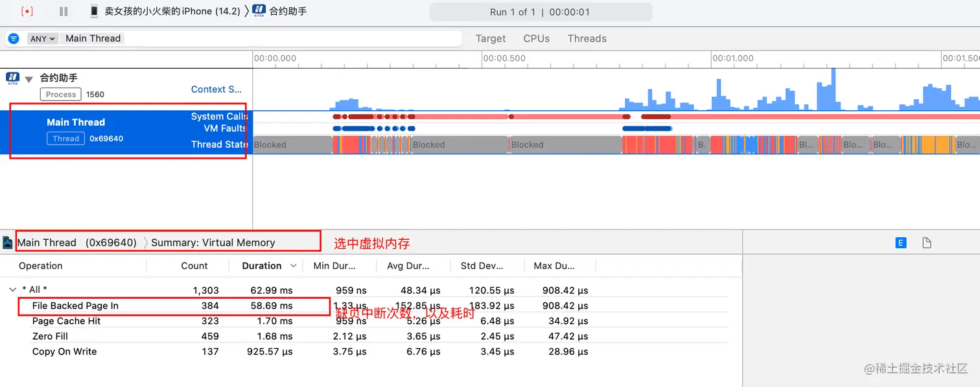Click the 合约助手 app icon in the path bar
The height and width of the screenshot is (387, 980).
259,11
